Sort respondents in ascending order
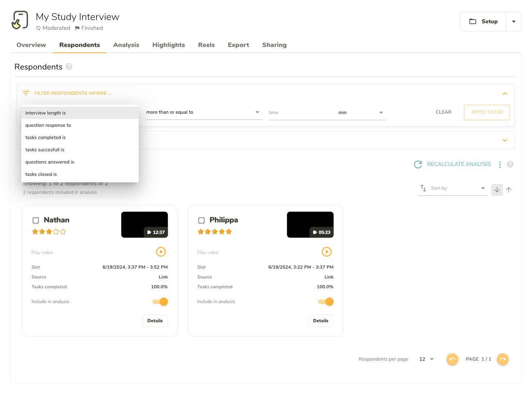This screenshot has height=393, width=532. 509,190
